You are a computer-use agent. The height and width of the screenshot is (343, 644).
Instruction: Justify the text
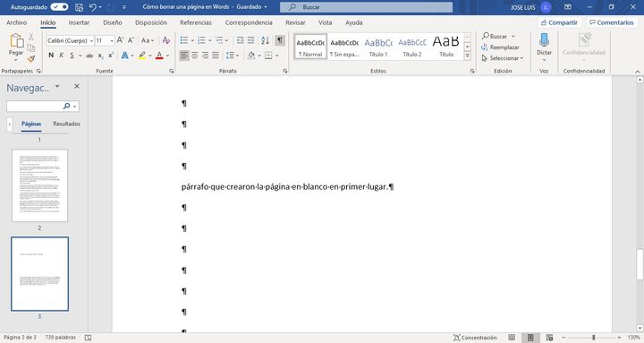pos(216,56)
